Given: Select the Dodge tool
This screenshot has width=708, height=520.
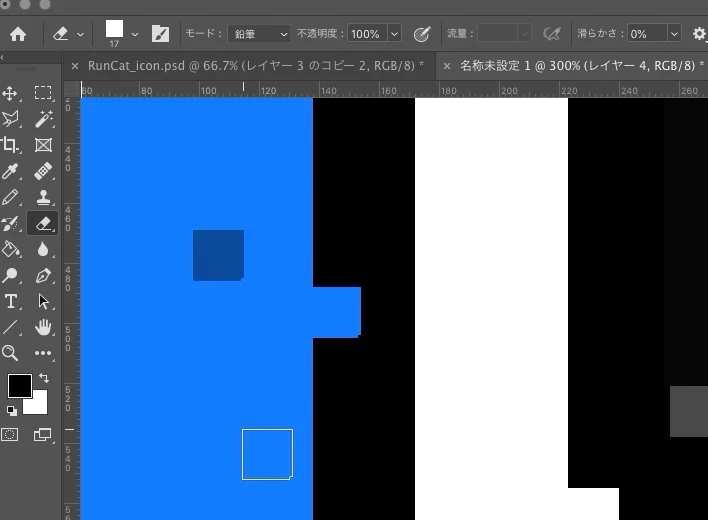Looking at the screenshot, I should click(x=11, y=275).
